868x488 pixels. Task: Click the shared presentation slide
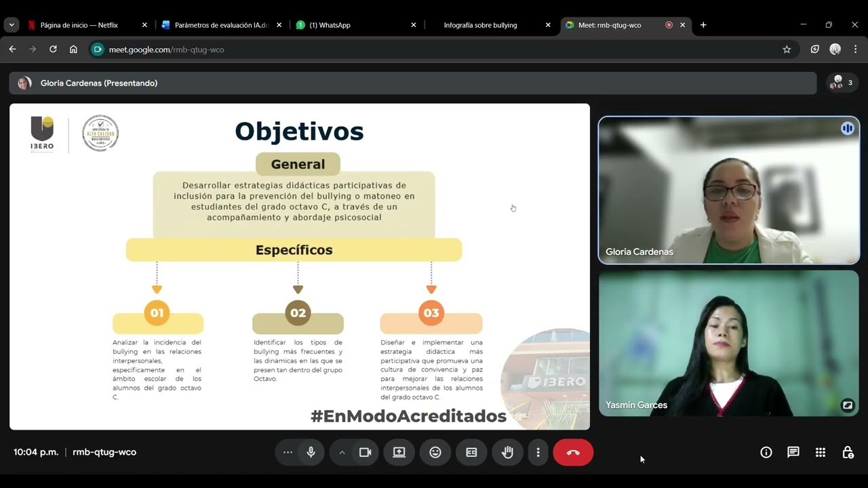300,266
